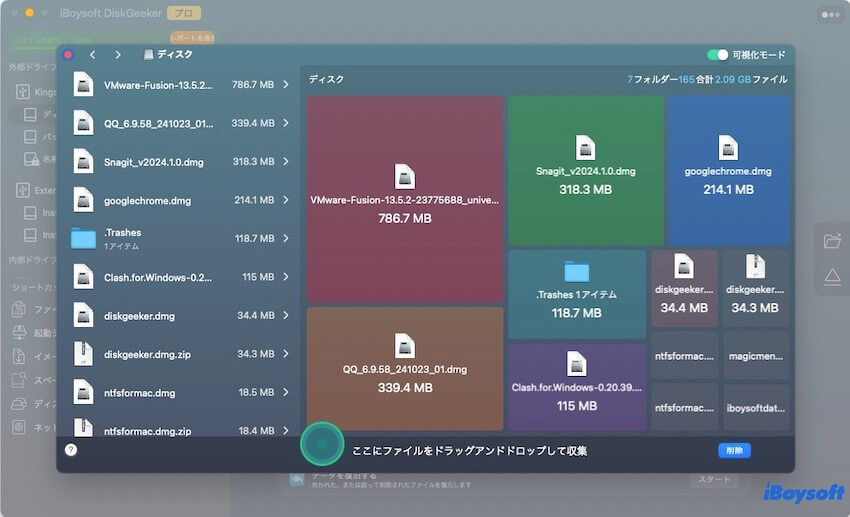
Task: Click the ディスク header in treemap panel
Action: point(326,79)
